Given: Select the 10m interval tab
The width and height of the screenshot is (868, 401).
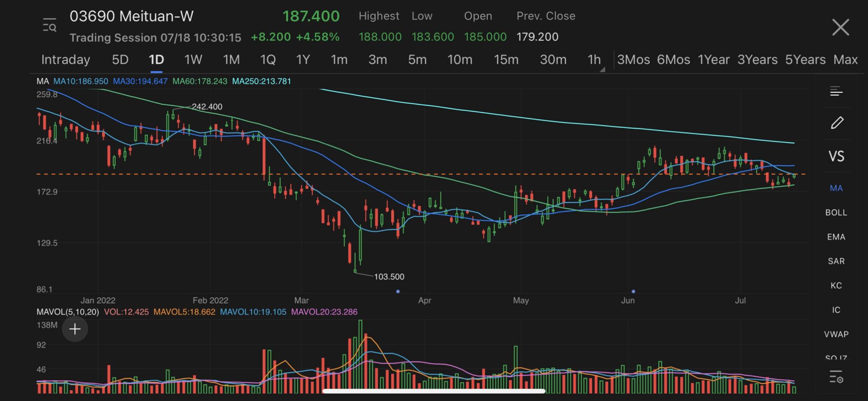Looking at the screenshot, I should [x=460, y=59].
